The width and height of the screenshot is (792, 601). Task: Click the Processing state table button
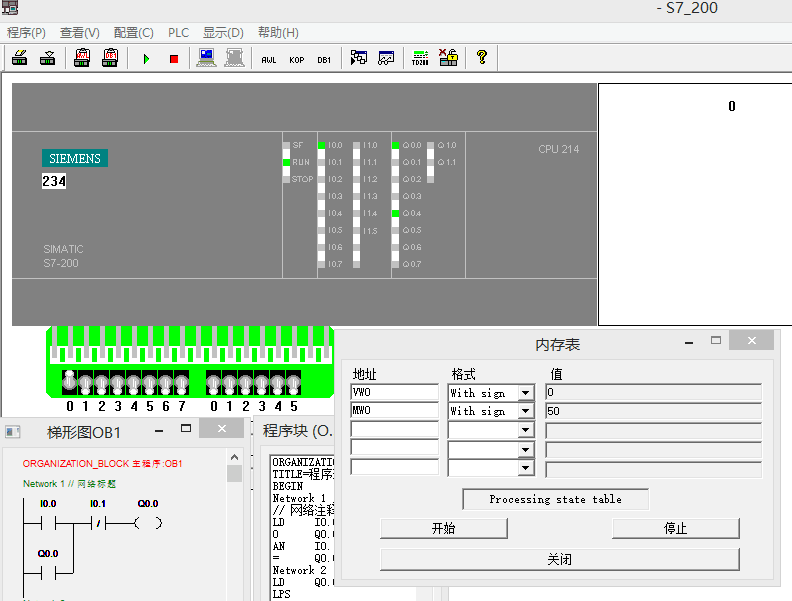pyautogui.click(x=555, y=499)
